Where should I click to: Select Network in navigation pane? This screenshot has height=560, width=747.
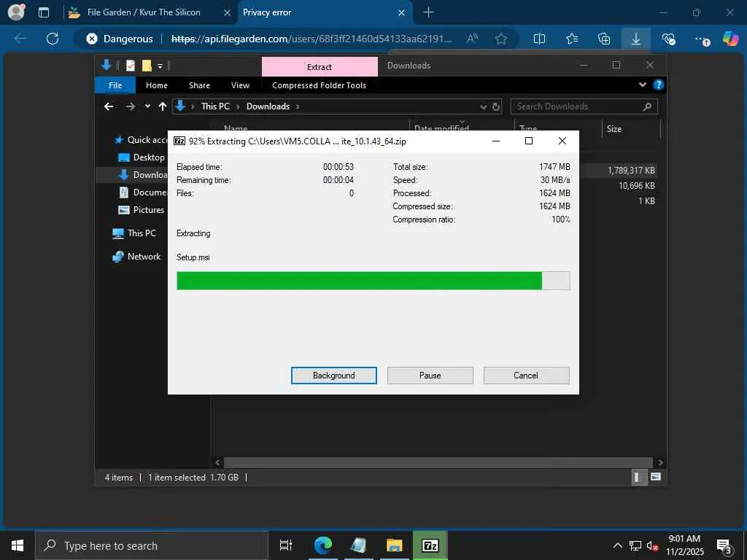click(136, 256)
